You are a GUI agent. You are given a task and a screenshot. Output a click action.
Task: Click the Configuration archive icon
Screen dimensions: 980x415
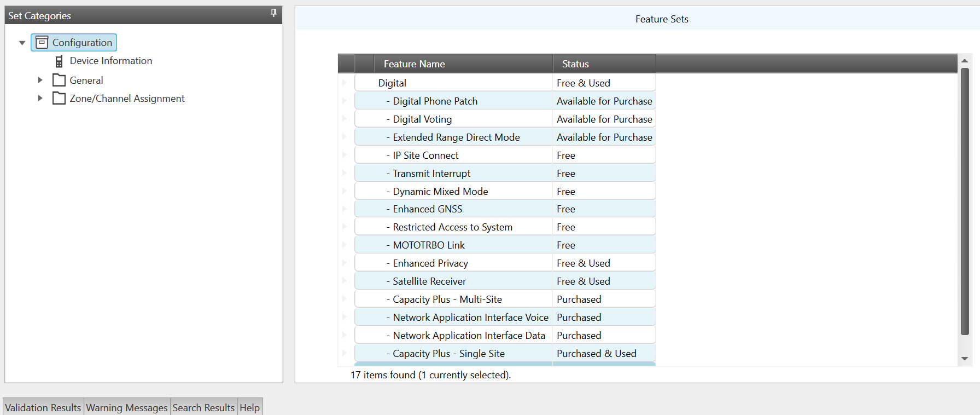42,42
